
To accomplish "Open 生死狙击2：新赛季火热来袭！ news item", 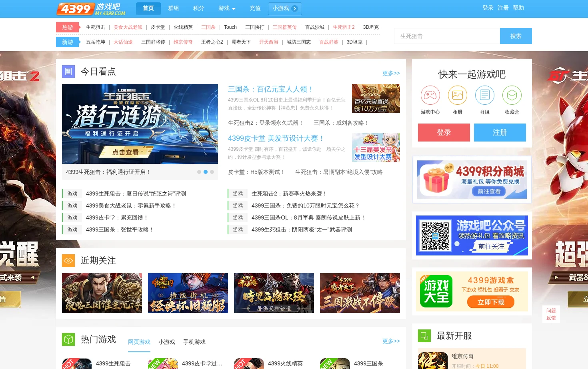I will tap(290, 193).
